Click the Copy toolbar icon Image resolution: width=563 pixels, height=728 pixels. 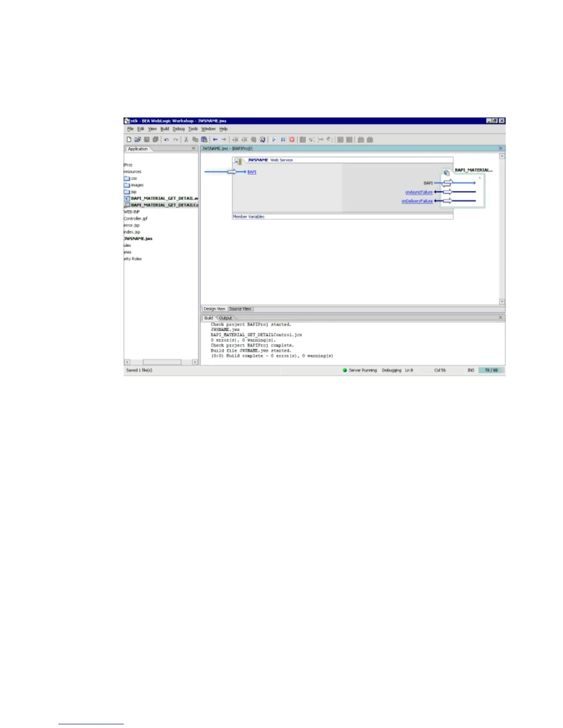click(195, 139)
